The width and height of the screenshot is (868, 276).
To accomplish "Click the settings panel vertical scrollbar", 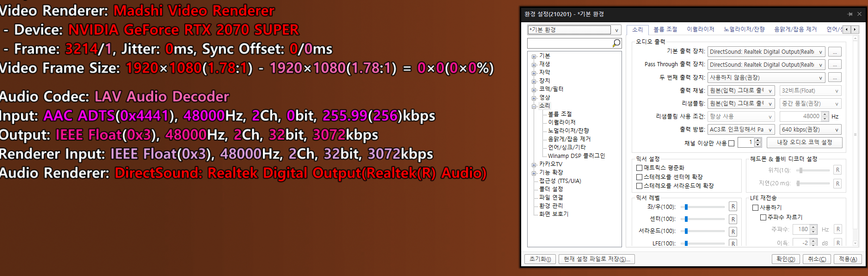I will click(x=855, y=141).
